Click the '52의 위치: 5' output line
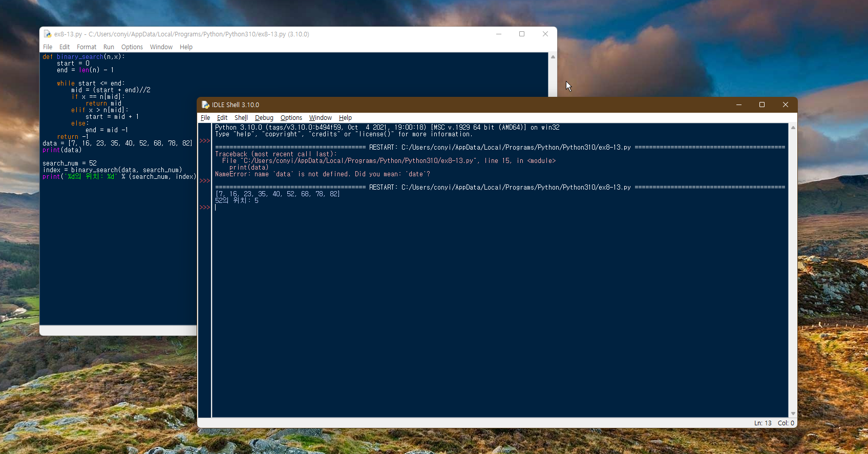Screen dimensions: 868x454 (237, 201)
